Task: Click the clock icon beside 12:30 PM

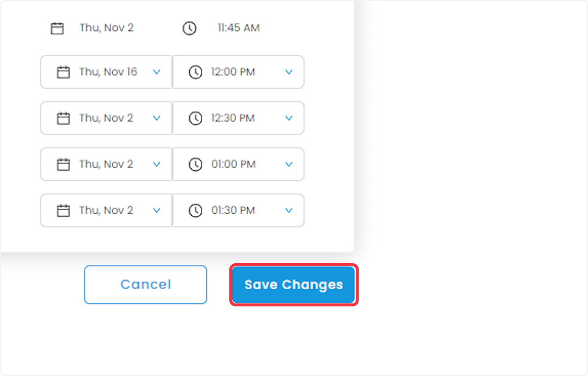Action: (195, 118)
